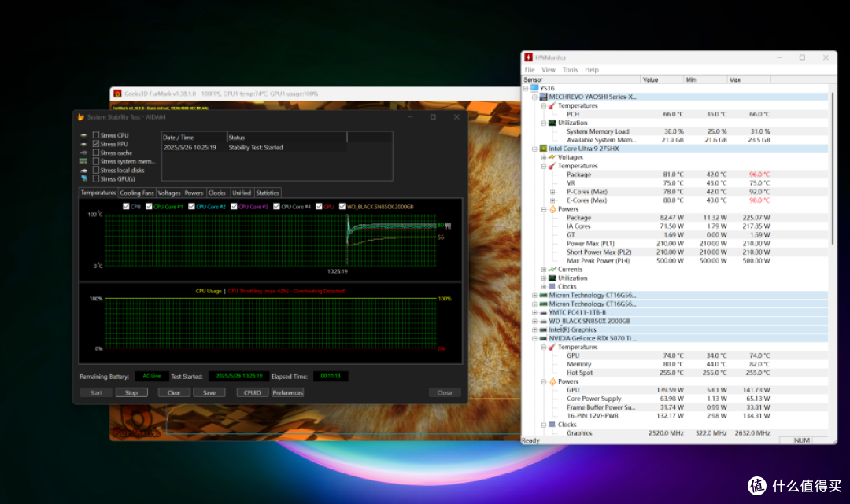This screenshot has height=504, width=850.
Task: Switch to the Cooling Fans tab in AIDA64
Action: [x=137, y=193]
